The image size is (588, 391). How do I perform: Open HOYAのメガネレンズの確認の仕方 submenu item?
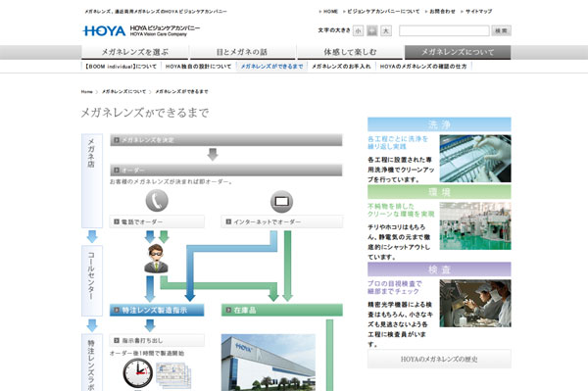tap(423, 67)
